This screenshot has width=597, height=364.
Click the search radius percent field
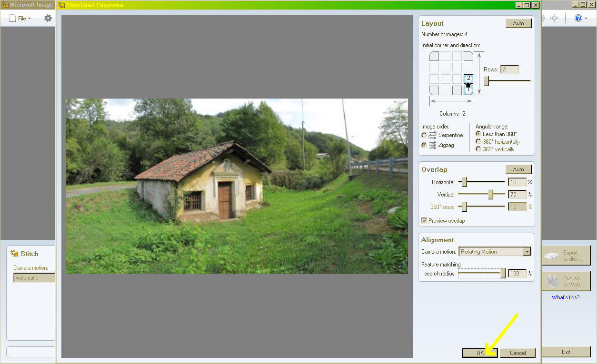(517, 274)
